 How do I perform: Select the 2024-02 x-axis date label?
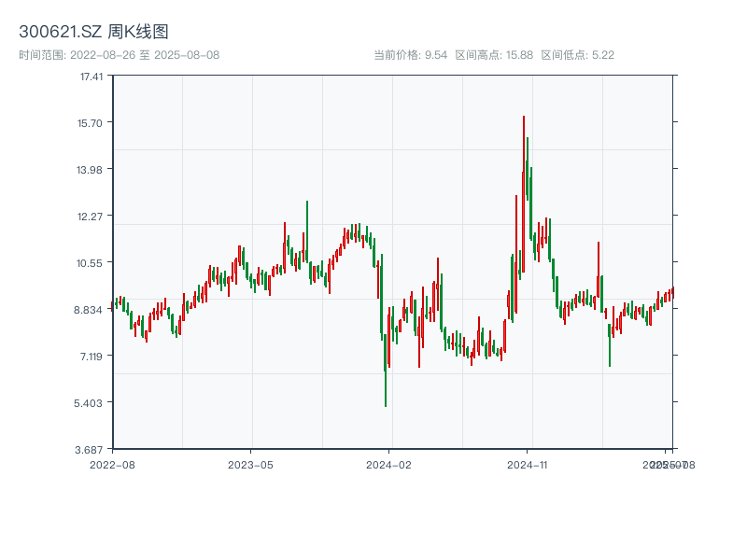click(x=389, y=464)
